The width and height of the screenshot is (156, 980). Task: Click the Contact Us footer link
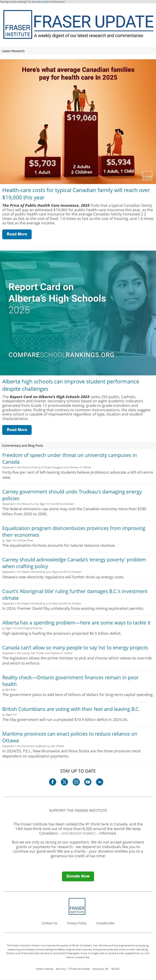(49, 923)
